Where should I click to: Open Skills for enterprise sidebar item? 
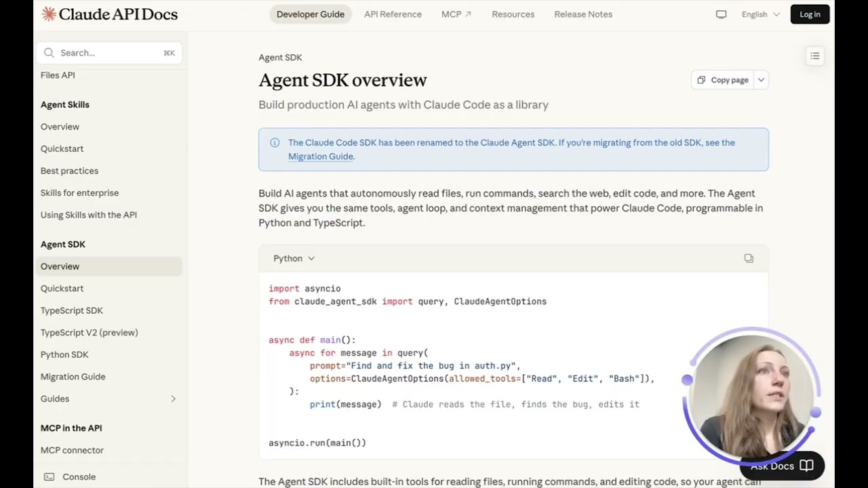pyautogui.click(x=79, y=192)
